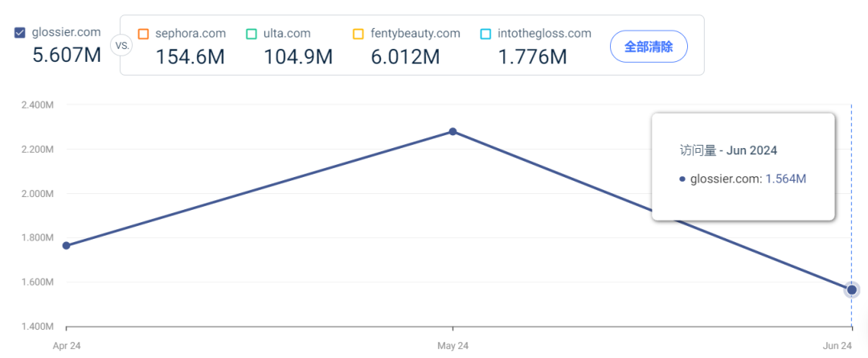Click the May 24 x-axis label
The width and height of the screenshot is (868, 358).
coord(452,345)
